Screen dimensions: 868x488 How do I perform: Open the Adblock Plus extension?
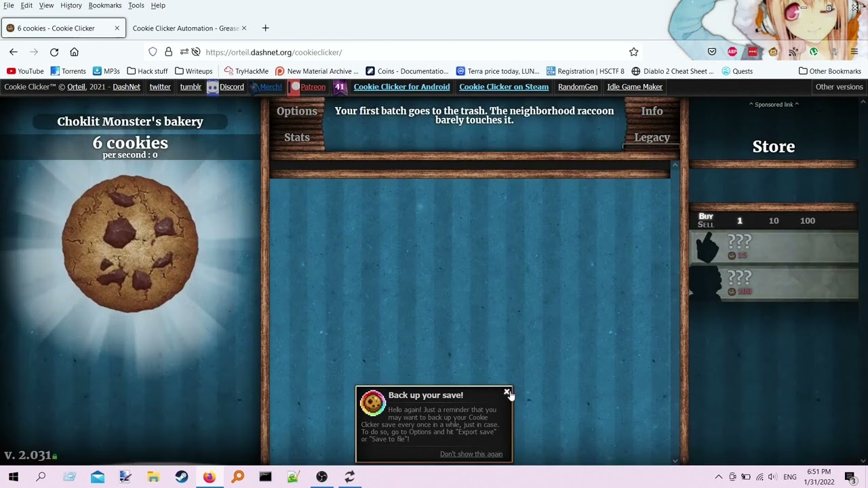coord(732,52)
